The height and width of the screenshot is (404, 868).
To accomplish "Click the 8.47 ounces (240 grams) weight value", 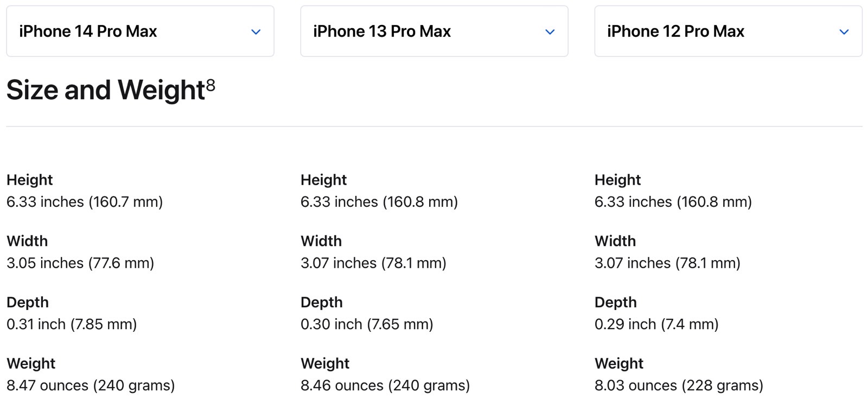I will [91, 386].
